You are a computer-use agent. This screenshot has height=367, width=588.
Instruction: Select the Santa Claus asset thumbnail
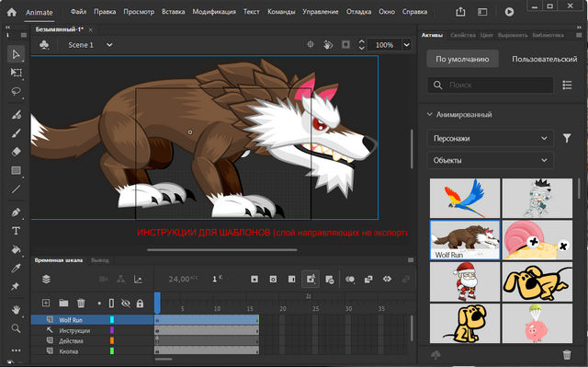(x=465, y=281)
